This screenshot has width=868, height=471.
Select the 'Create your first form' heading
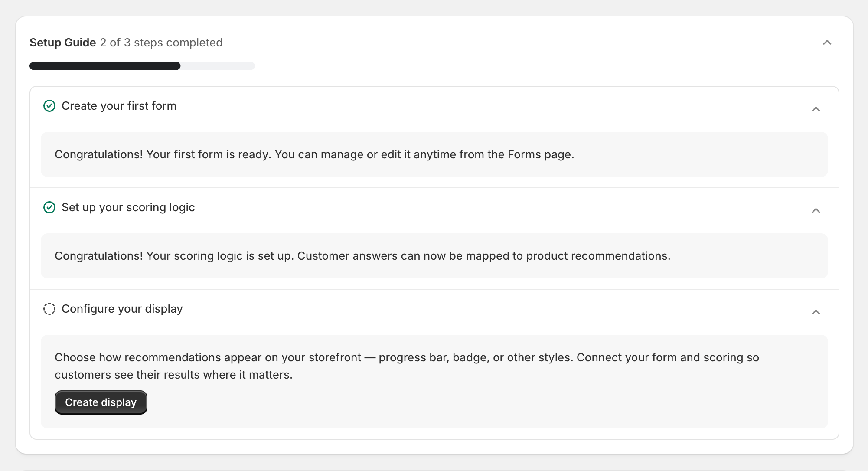pyautogui.click(x=119, y=106)
